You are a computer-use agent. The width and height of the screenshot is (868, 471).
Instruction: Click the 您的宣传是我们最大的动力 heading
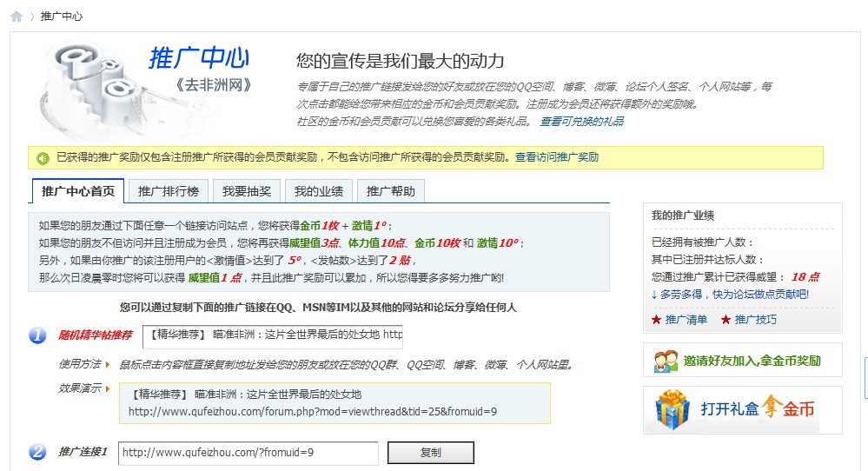point(401,61)
